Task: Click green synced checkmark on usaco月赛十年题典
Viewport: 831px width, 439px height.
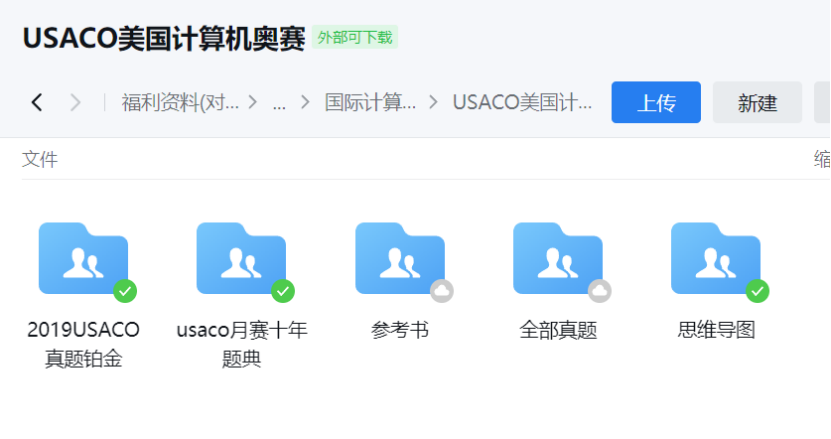Action: (283, 291)
